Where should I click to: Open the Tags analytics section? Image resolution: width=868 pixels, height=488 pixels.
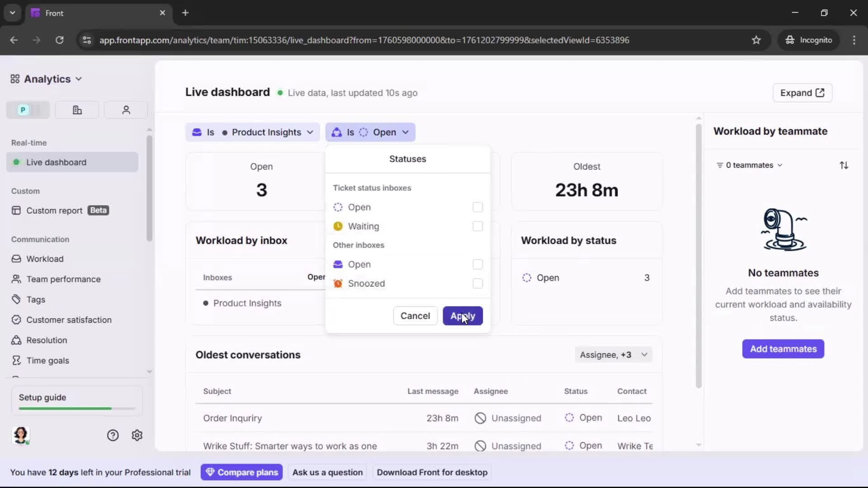35,299
